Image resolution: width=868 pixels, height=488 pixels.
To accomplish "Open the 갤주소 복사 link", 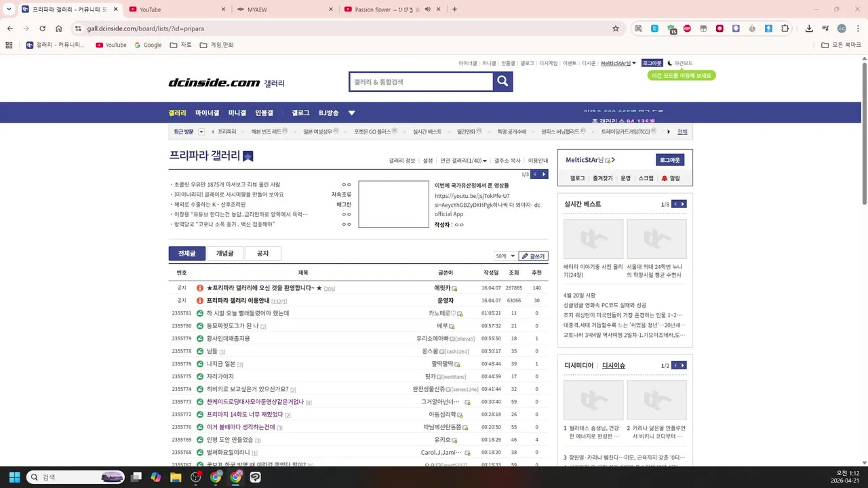I will 507,161.
